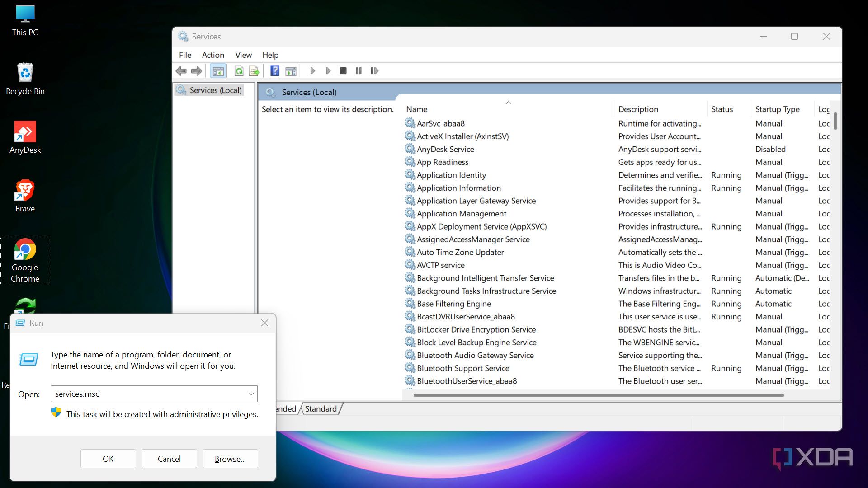Open the Action menu
The height and width of the screenshot is (488, 868).
click(213, 55)
